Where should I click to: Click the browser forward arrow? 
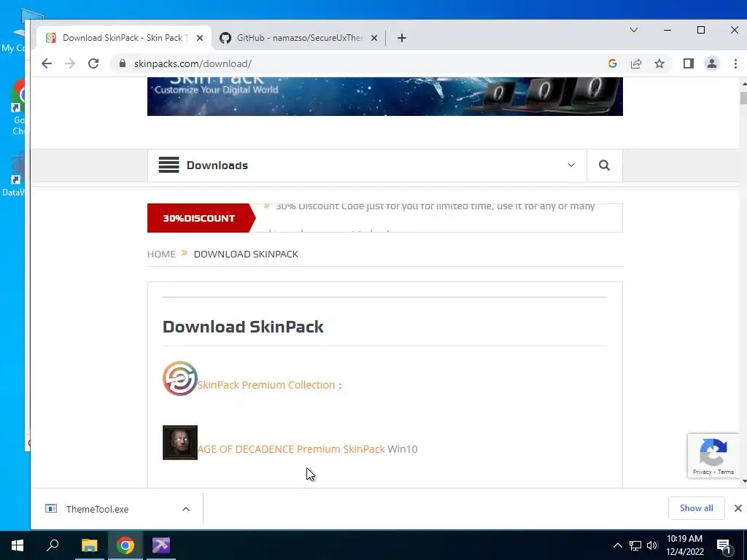point(69,63)
